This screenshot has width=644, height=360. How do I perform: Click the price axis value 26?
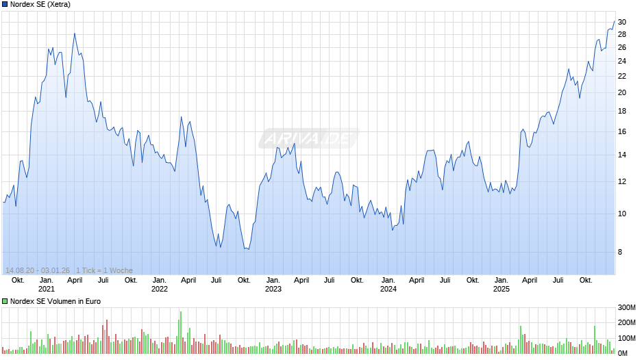pyautogui.click(x=622, y=48)
